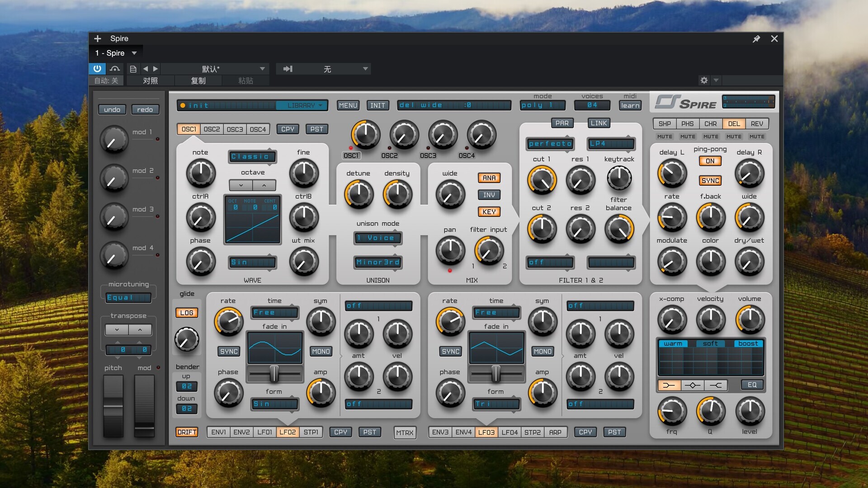Image resolution: width=868 pixels, height=488 pixels.
Task: Click the cut 1 filter knob
Action: 542,180
